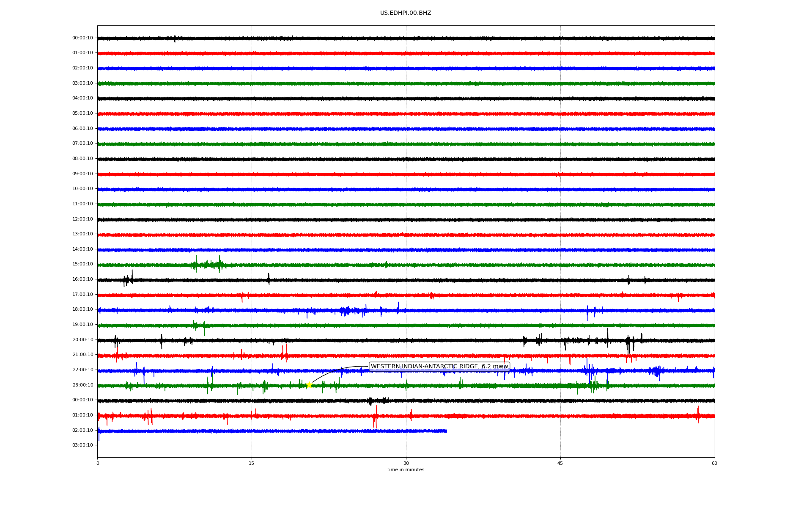Click the 09:00:10 time label
The width and height of the screenshot is (812, 508).
(x=82, y=174)
